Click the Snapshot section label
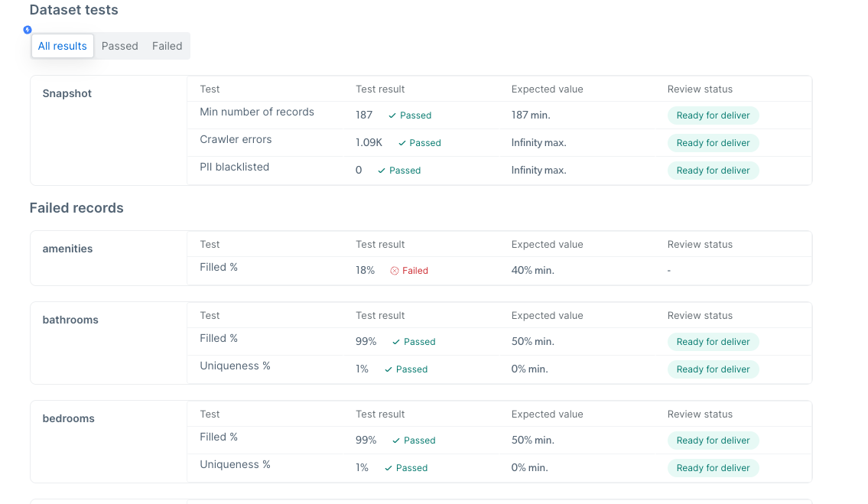 pos(67,93)
